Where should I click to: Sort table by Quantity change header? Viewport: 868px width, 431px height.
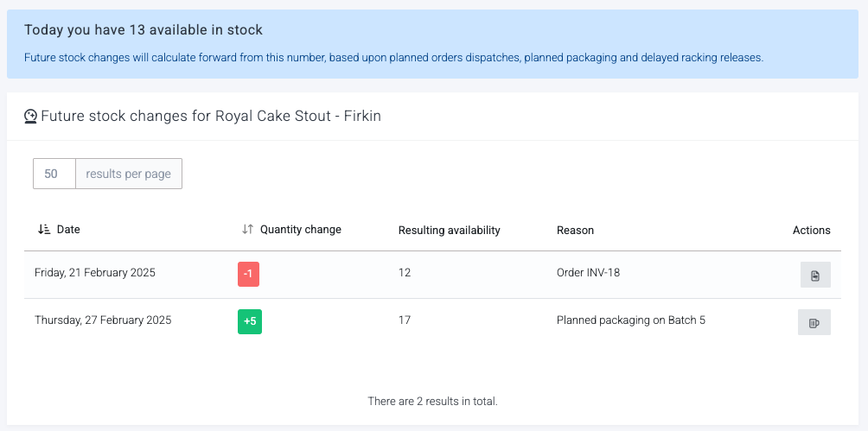coord(301,230)
